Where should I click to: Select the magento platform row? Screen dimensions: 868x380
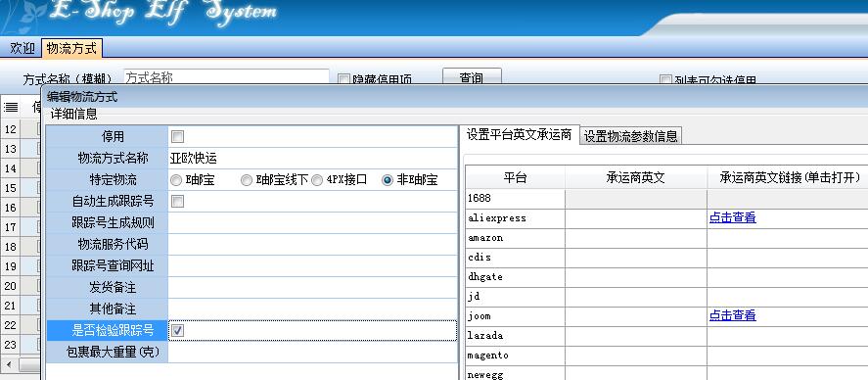(515, 356)
